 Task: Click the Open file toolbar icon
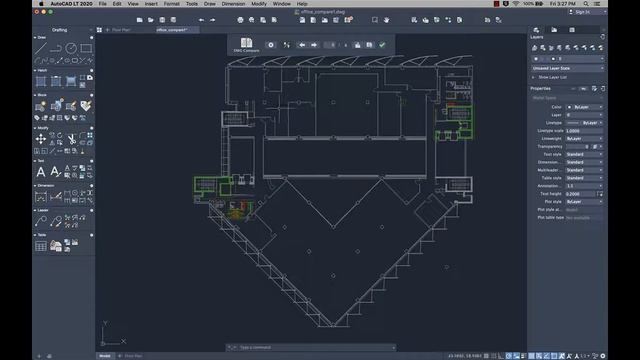[151, 20]
